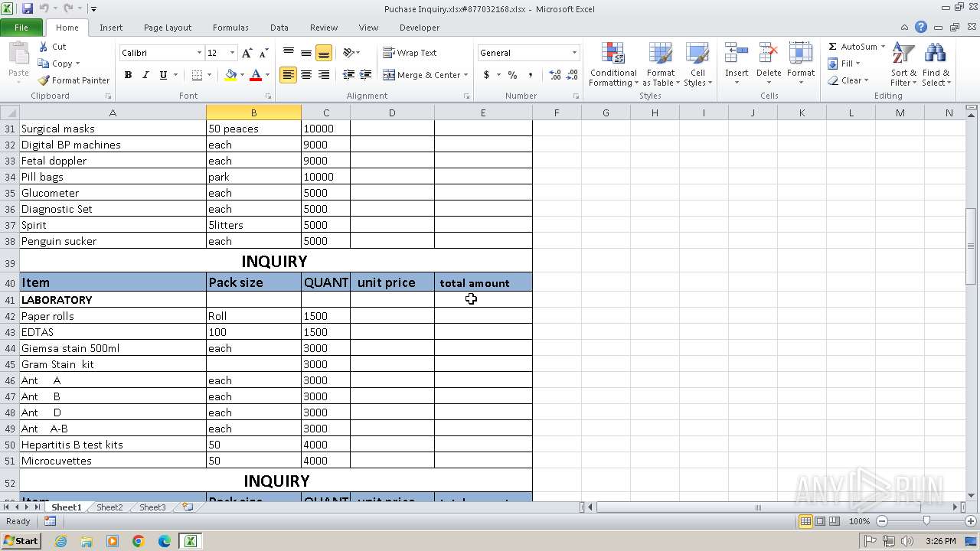Apply middle vertical alignment
This screenshot has height=551, width=980.
pyautogui.click(x=306, y=53)
